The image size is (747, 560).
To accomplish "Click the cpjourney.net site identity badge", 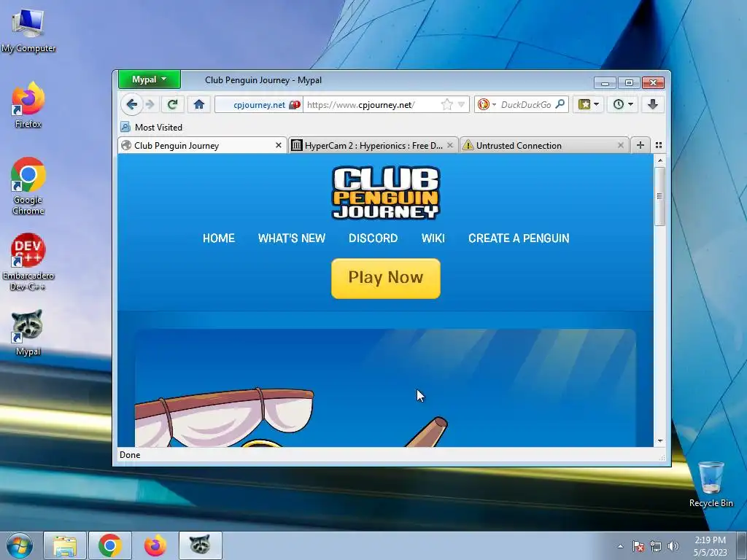I will click(x=259, y=105).
